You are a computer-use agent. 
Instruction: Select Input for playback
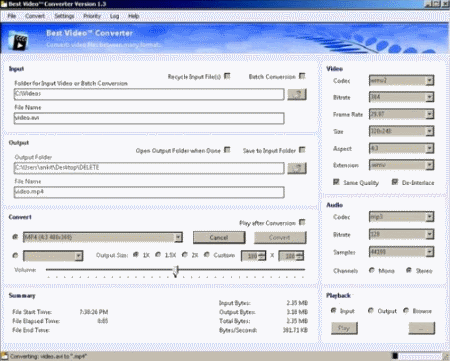coord(333,310)
